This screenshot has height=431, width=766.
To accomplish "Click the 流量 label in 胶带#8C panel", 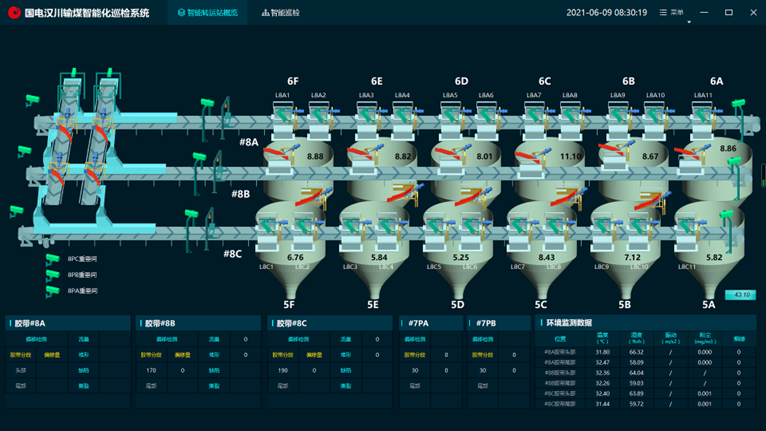I will click(345, 339).
